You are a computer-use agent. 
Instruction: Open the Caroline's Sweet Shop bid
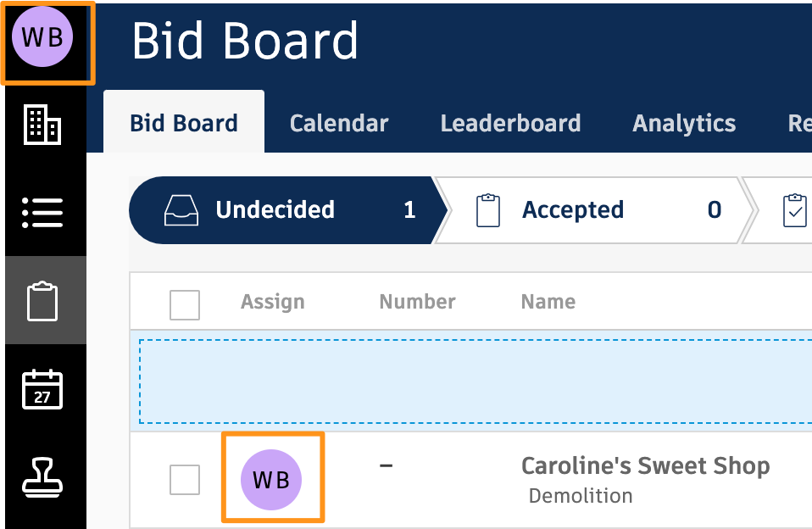point(645,465)
